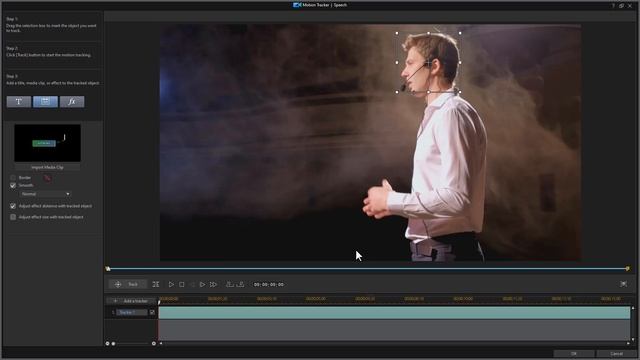This screenshot has height=360, width=640.
Task: Open the Normal smoothness dropdown
Action: (45, 194)
